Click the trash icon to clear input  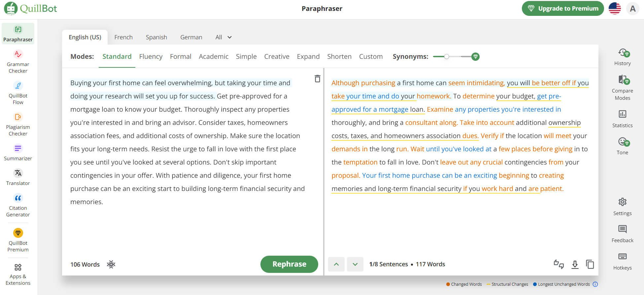click(317, 79)
